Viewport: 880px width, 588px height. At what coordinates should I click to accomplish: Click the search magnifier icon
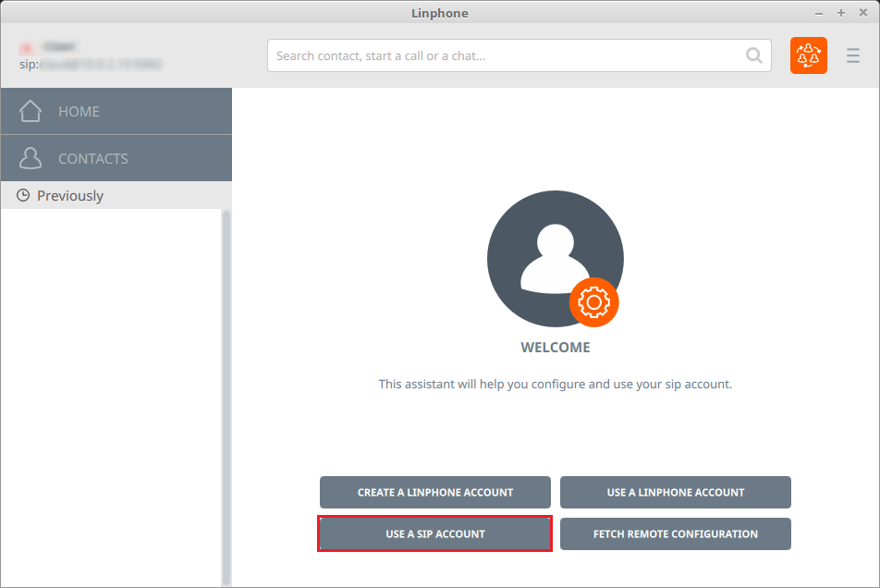coord(754,55)
